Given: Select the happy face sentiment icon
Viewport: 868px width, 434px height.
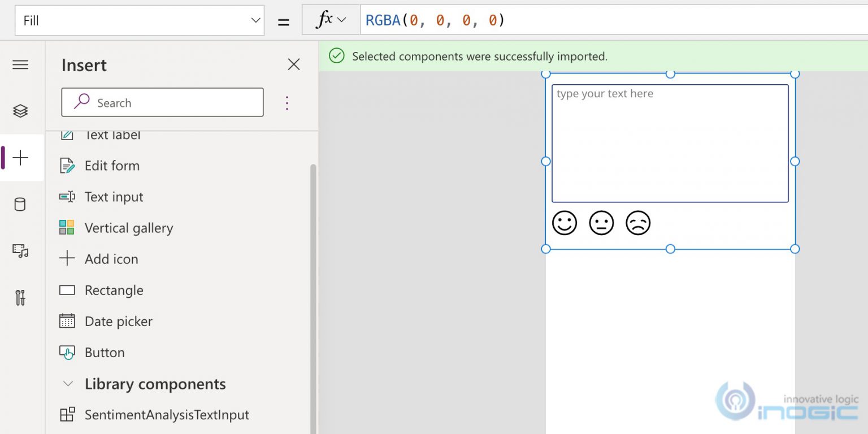Looking at the screenshot, I should 564,223.
